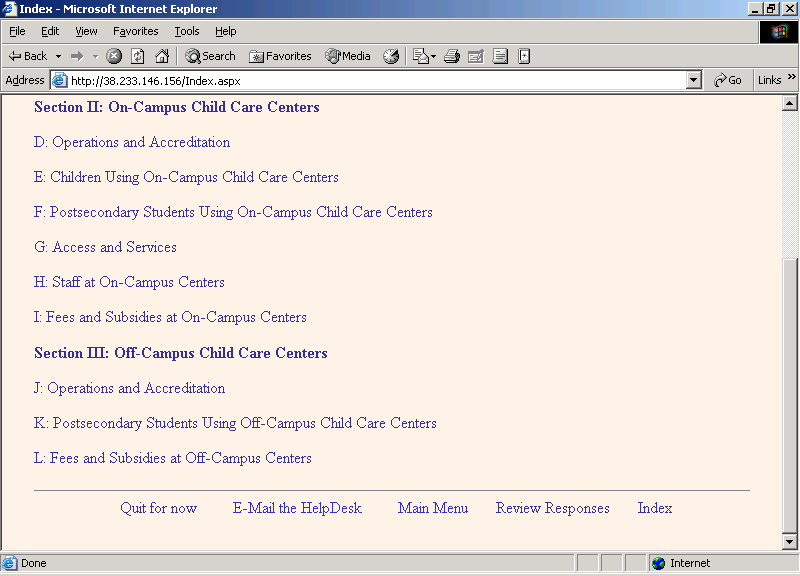The width and height of the screenshot is (800, 576).
Task: Open the File menu
Action: point(17,32)
